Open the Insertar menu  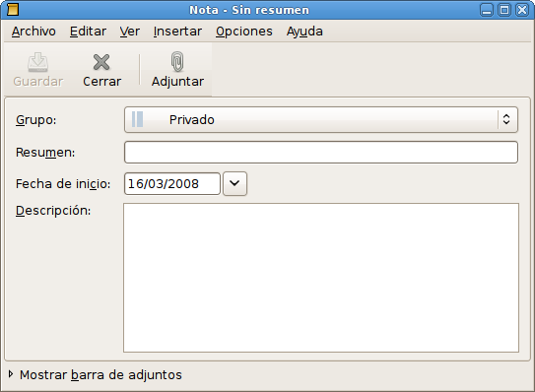(177, 32)
